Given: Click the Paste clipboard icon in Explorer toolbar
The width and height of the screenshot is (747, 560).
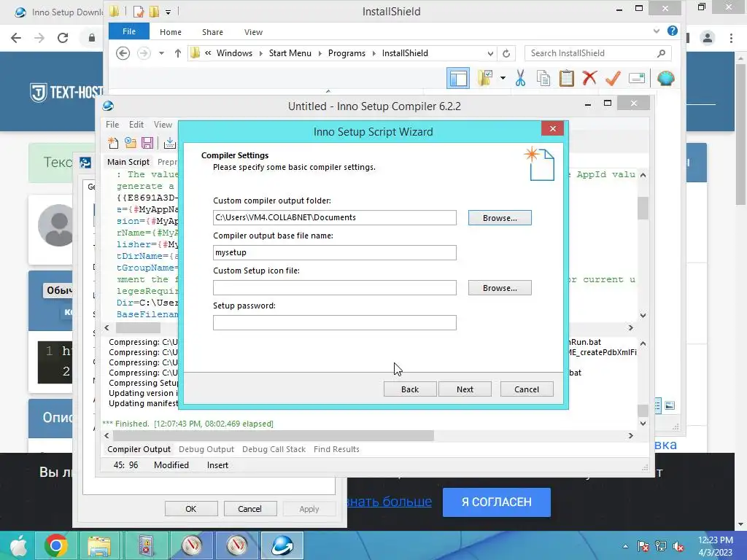Looking at the screenshot, I should coord(566,78).
